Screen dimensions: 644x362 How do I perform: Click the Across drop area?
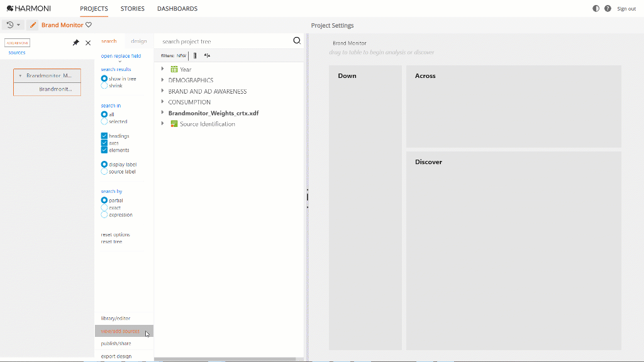click(514, 106)
